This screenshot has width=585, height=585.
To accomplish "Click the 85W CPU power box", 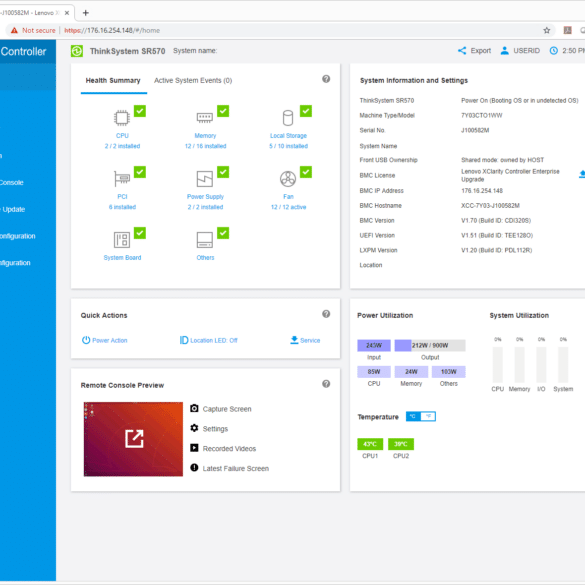I will (x=373, y=372).
